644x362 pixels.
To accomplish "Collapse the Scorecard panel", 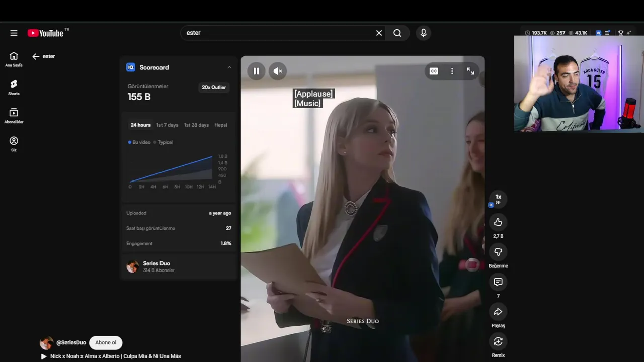I will tap(229, 67).
